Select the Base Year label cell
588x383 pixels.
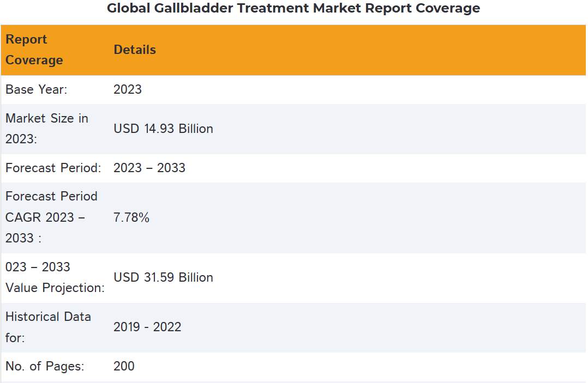pyautogui.click(x=37, y=89)
